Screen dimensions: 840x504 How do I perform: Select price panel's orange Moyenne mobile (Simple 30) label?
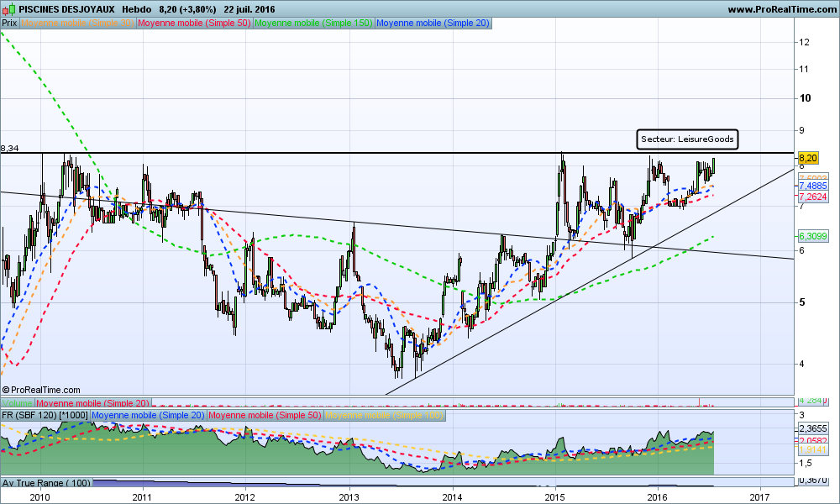tap(77, 23)
